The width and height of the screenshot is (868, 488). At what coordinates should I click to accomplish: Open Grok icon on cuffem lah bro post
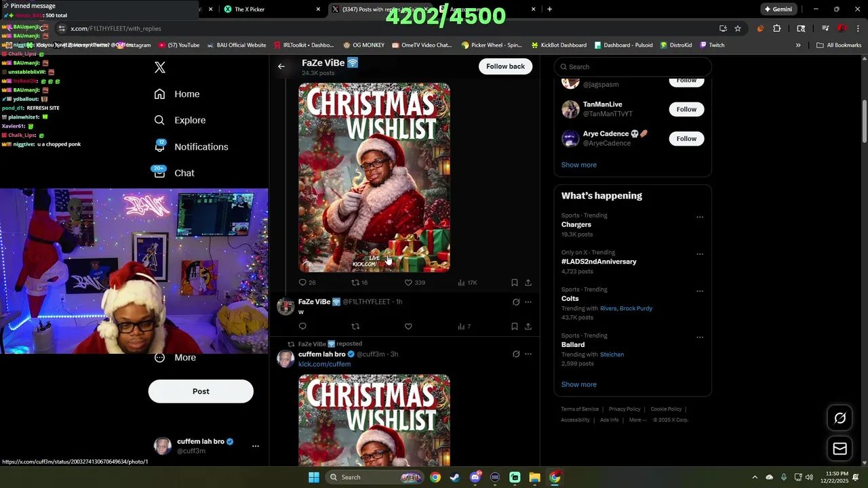(516, 354)
